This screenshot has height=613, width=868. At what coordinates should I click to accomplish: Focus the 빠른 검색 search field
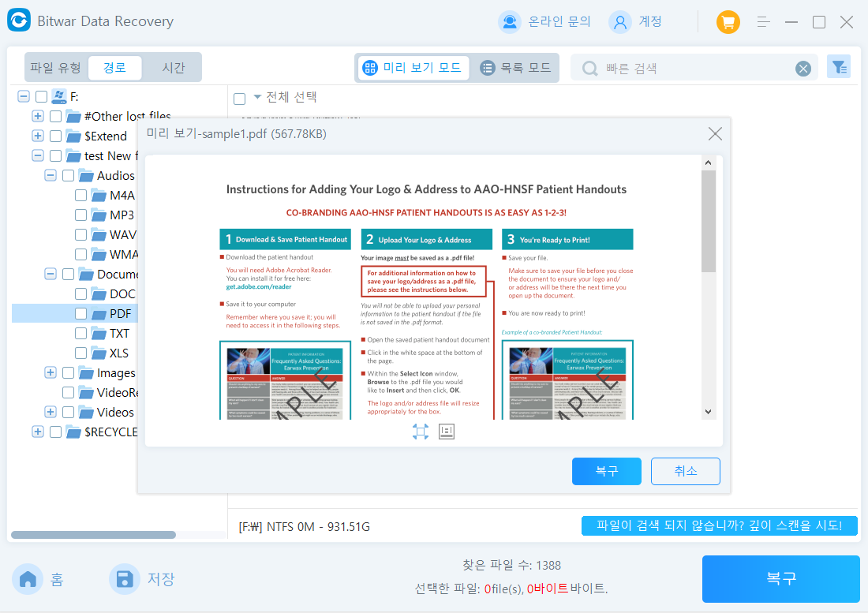(x=694, y=68)
